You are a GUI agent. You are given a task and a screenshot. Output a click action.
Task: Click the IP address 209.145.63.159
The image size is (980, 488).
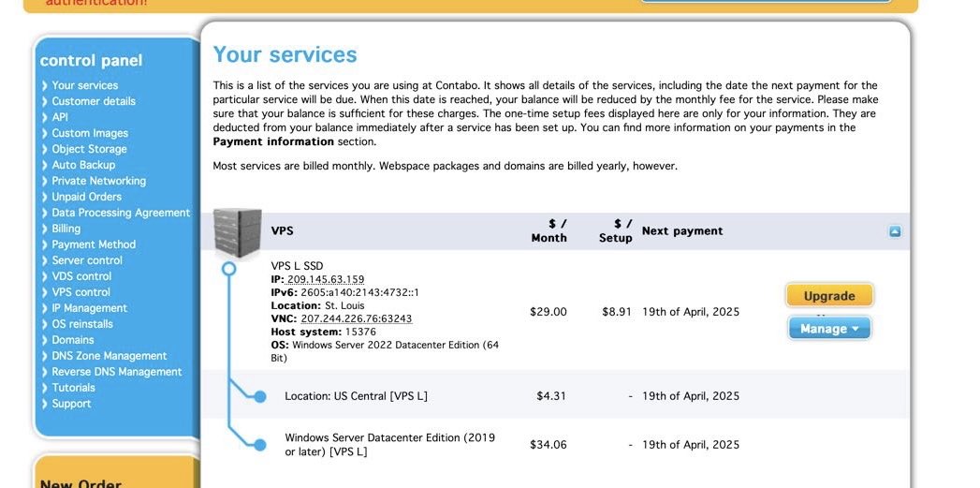coord(326,279)
